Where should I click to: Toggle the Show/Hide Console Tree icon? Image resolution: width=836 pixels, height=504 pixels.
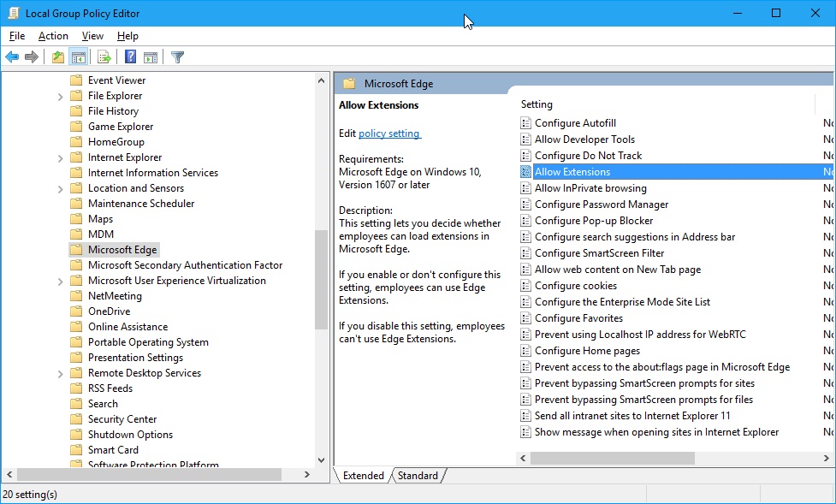coord(79,56)
